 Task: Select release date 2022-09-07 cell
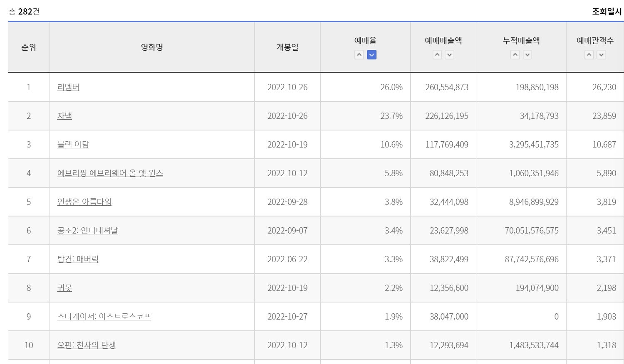287,231
